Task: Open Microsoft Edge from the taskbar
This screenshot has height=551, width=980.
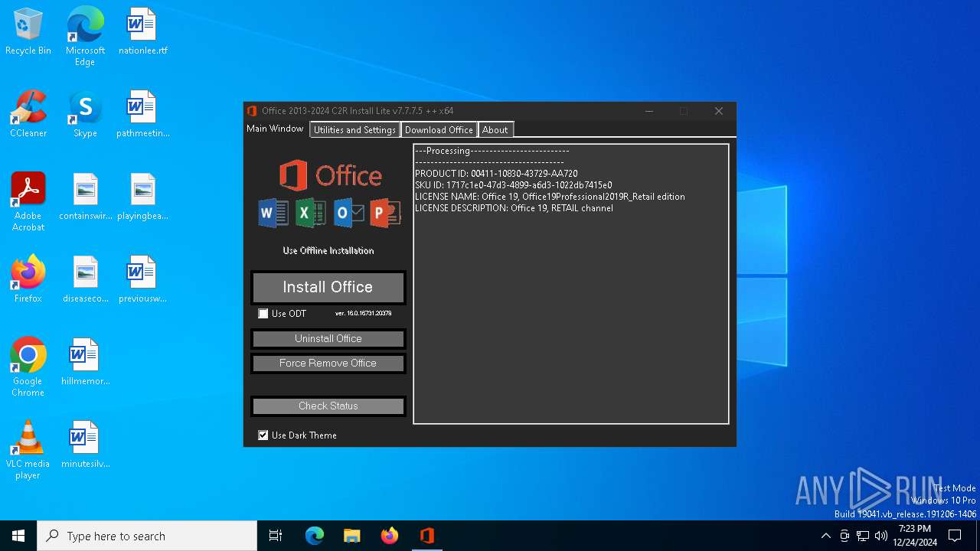Action: point(315,536)
